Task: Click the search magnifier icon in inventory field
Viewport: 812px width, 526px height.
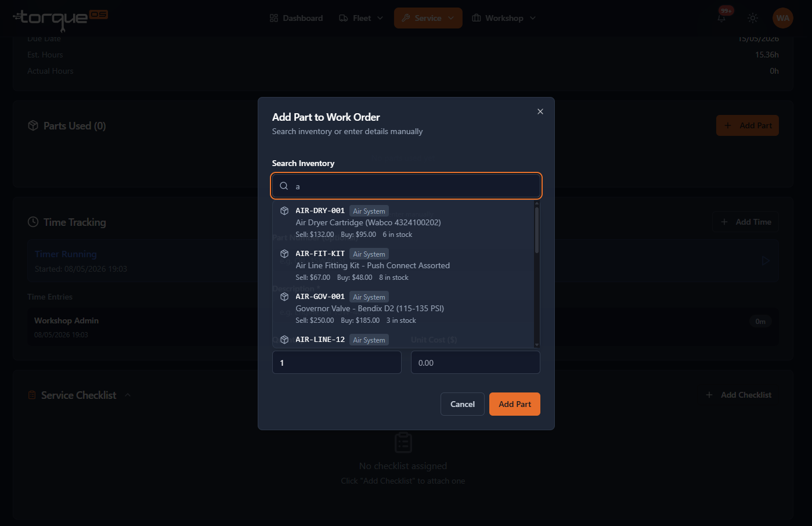Action: point(284,186)
